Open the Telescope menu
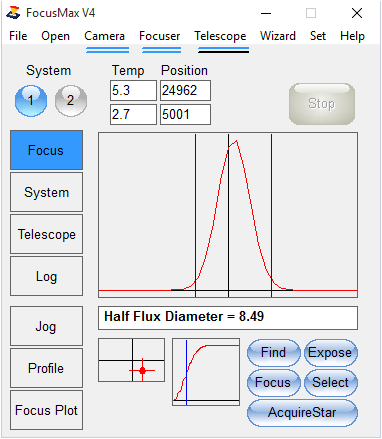Viewport: 382px width, 439px height. (x=220, y=36)
